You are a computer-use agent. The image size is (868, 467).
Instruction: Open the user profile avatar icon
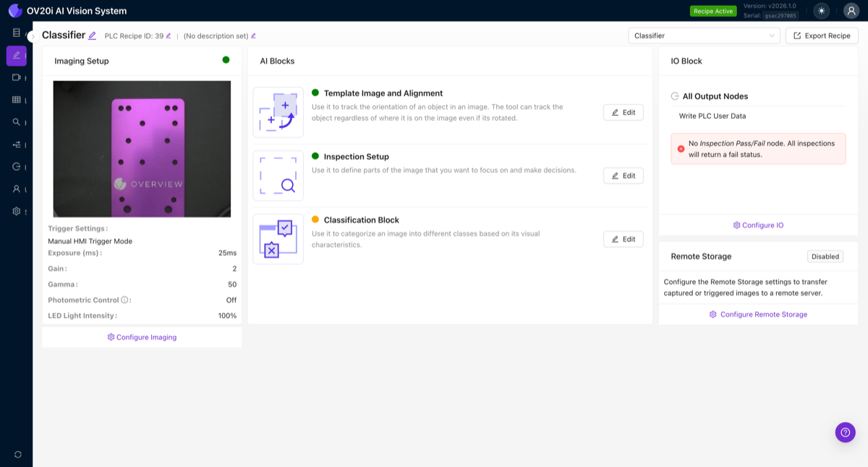coord(849,11)
